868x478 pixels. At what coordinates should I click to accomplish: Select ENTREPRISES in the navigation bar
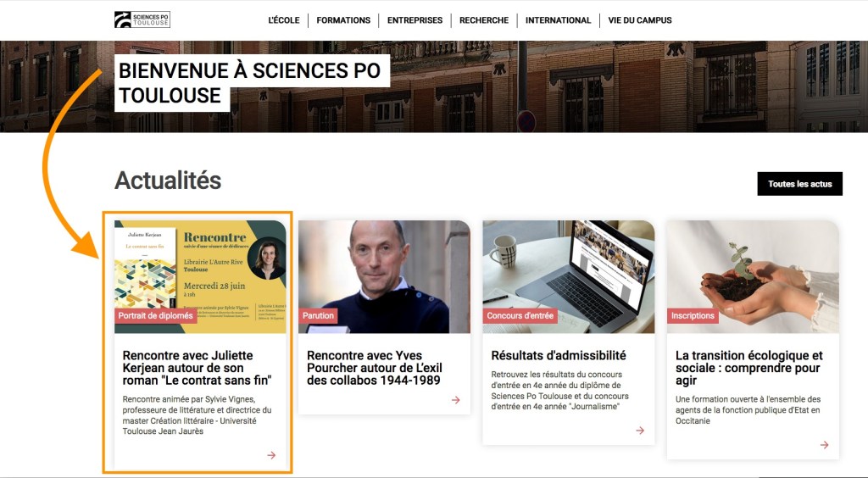pos(415,20)
